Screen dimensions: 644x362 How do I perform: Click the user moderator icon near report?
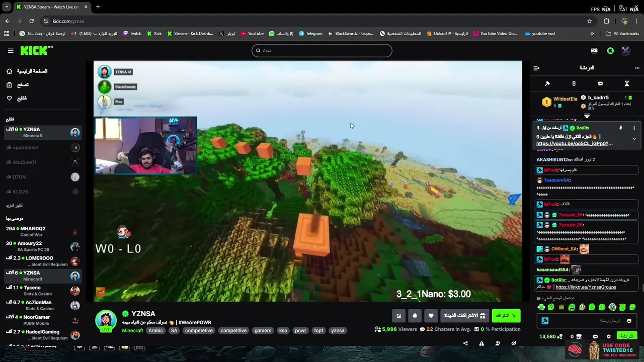tap(498, 343)
